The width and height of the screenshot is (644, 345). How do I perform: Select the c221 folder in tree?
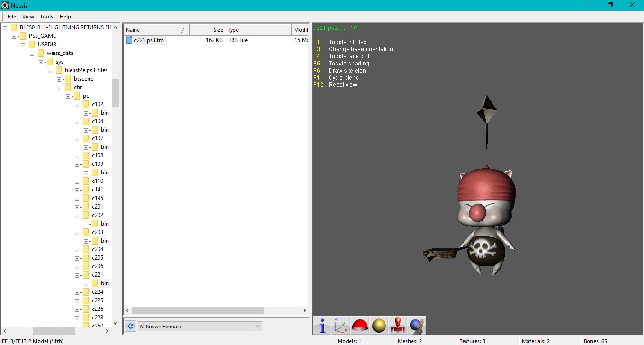[x=98, y=275]
